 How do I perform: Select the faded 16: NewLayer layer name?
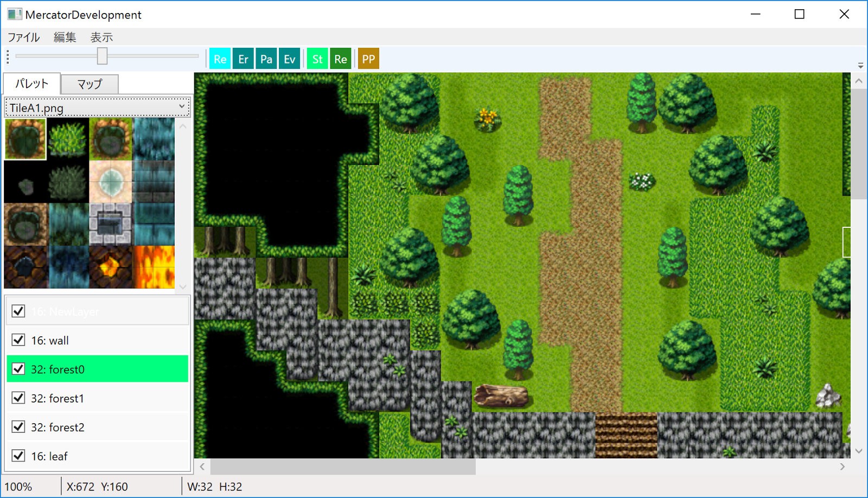65,312
